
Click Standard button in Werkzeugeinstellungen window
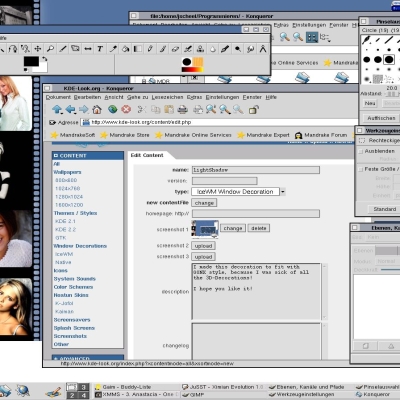point(385,209)
